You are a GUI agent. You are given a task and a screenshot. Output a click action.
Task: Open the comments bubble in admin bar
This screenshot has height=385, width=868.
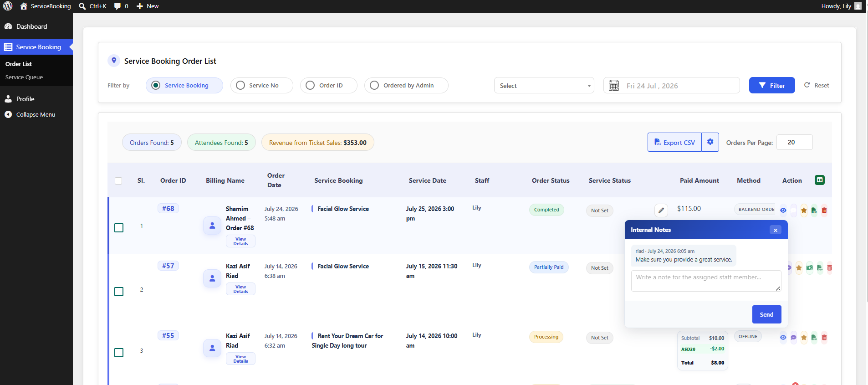tap(121, 6)
